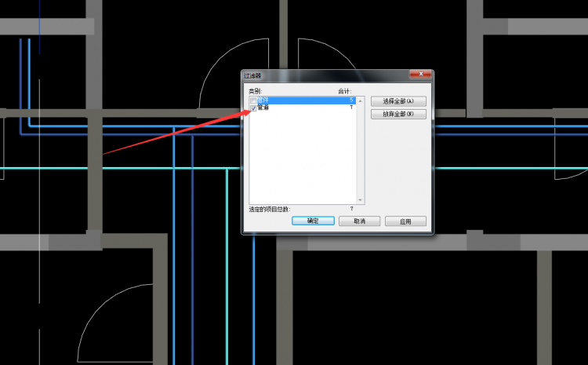588x365 pixels.
Task: Select the 管道 row label
Action: [263, 108]
